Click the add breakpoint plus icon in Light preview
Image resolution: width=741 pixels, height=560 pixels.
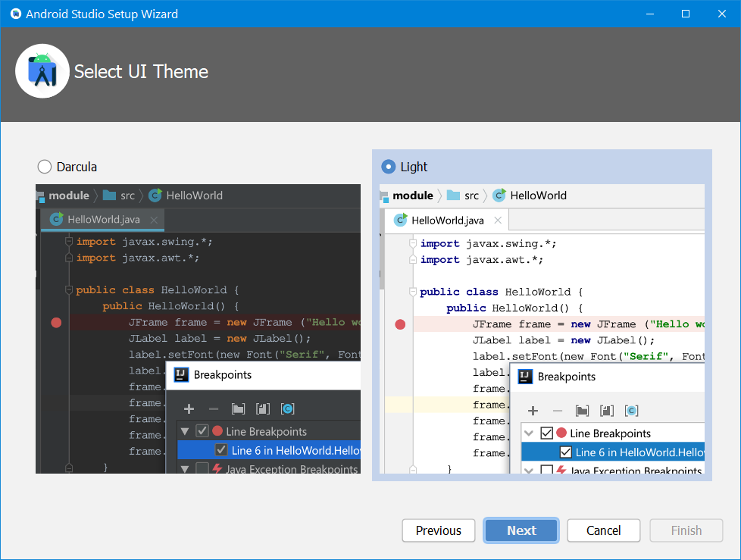(533, 410)
